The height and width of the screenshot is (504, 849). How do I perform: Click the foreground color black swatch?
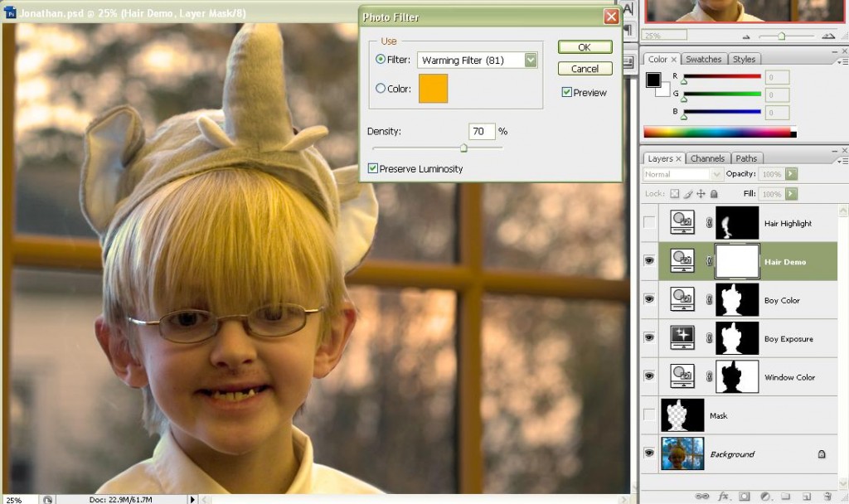653,80
